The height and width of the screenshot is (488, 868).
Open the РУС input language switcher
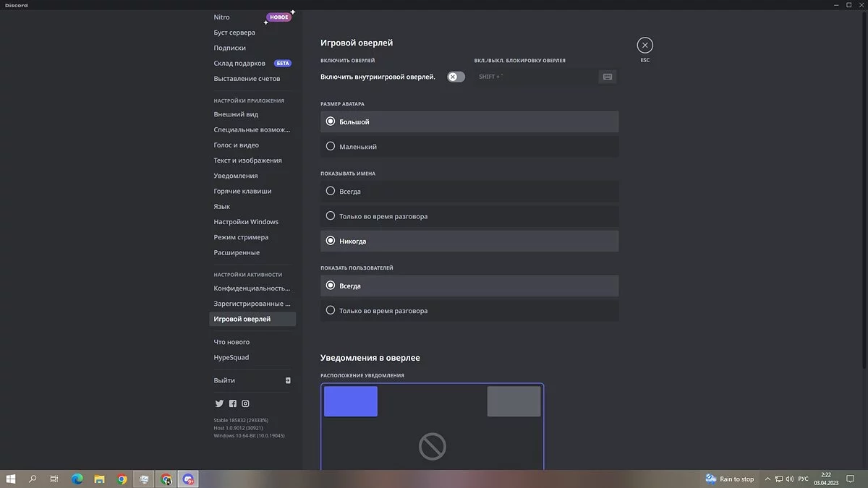pos(803,479)
